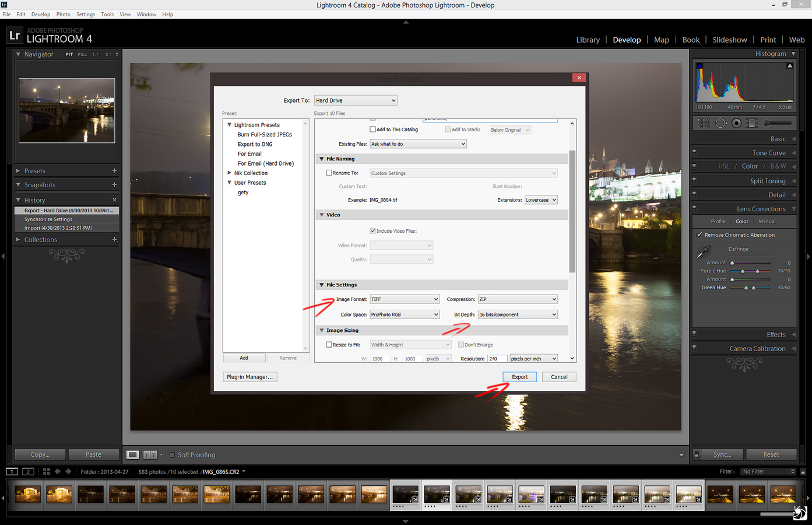The width and height of the screenshot is (812, 525).
Task: Adjust the first Defringe Amount slider
Action: pyautogui.click(x=750, y=263)
